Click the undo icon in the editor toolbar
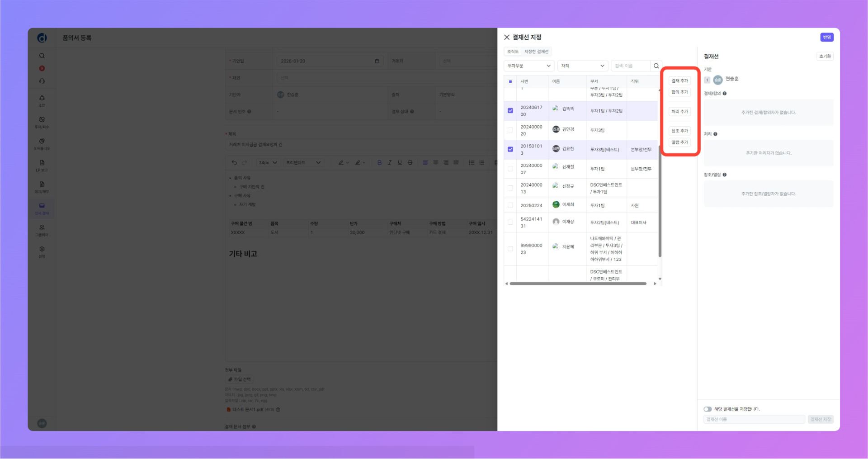Viewport: 868px width, 459px height. tap(234, 163)
